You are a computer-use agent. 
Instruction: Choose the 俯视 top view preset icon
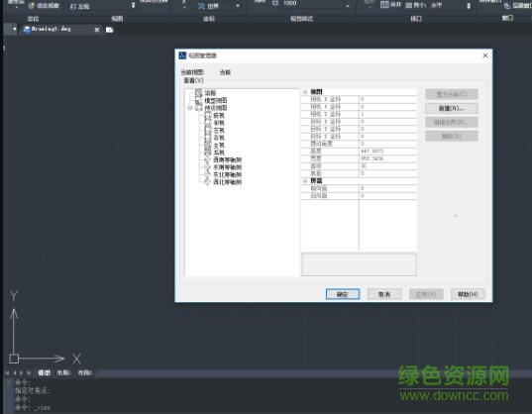(x=208, y=115)
